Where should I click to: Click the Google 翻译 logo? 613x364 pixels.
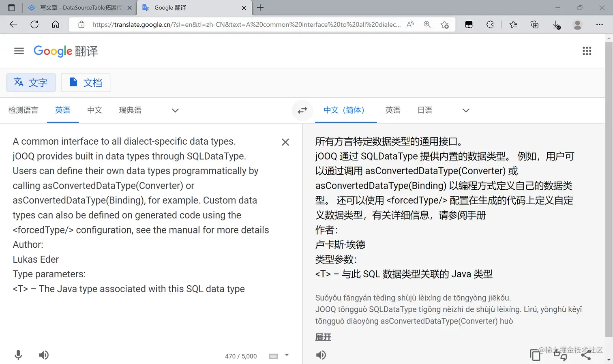(66, 51)
